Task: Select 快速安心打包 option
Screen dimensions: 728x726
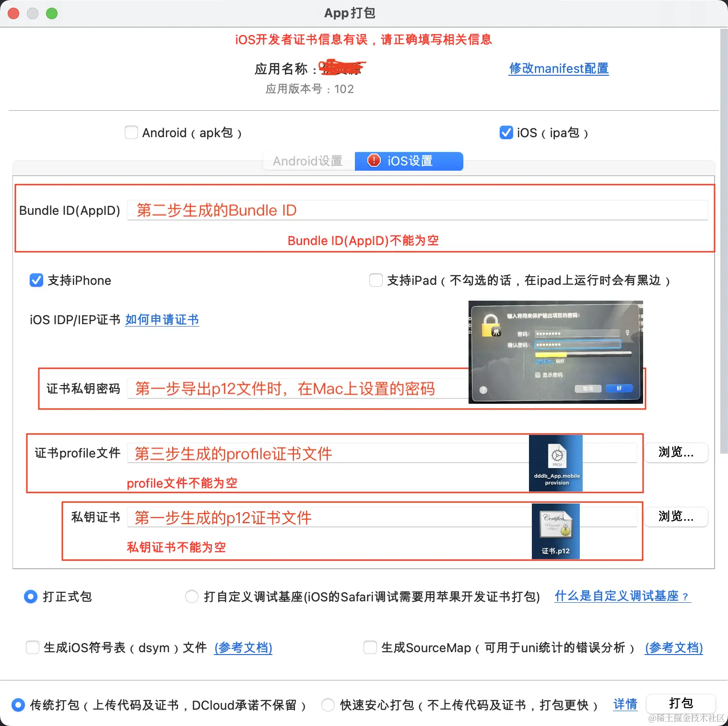Action: pos(328,705)
